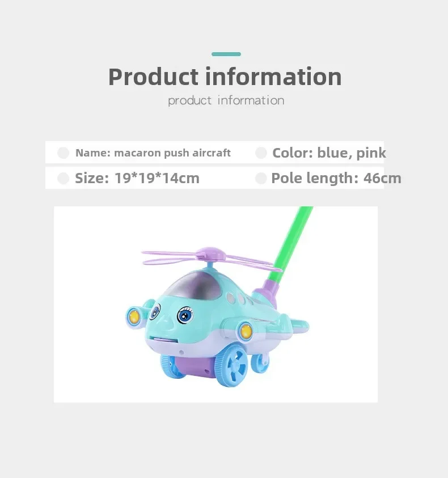Click the bullet circle beside Pole length
The image size is (448, 478).
click(x=261, y=179)
